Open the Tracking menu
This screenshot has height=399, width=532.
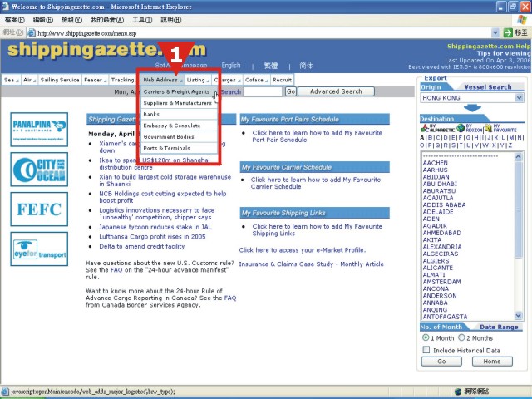(122, 80)
